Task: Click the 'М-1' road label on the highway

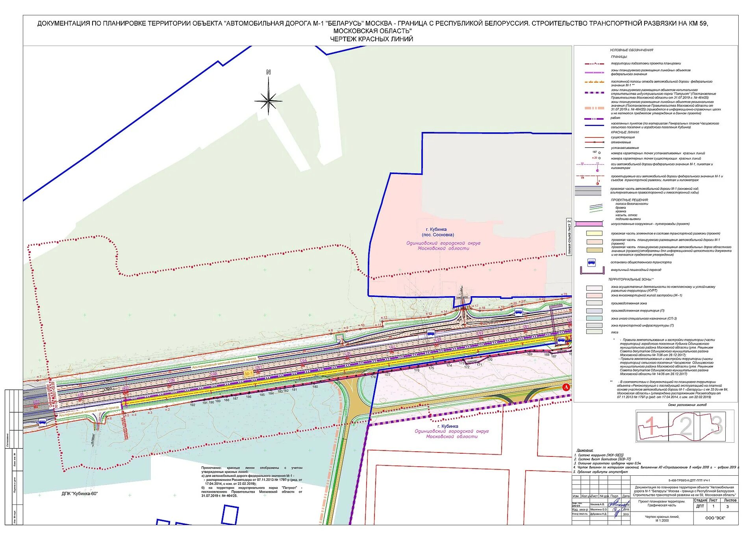Action: [249, 373]
